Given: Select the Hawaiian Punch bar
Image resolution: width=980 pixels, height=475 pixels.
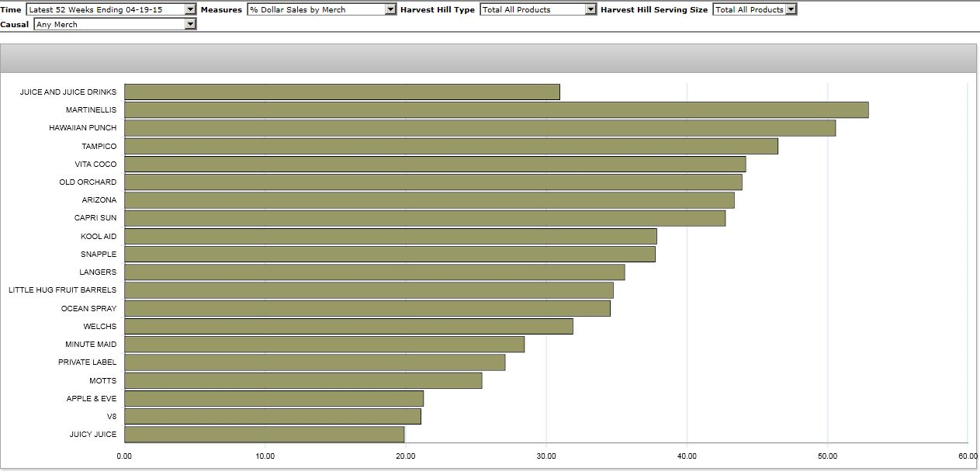Looking at the screenshot, I should click(x=480, y=128).
